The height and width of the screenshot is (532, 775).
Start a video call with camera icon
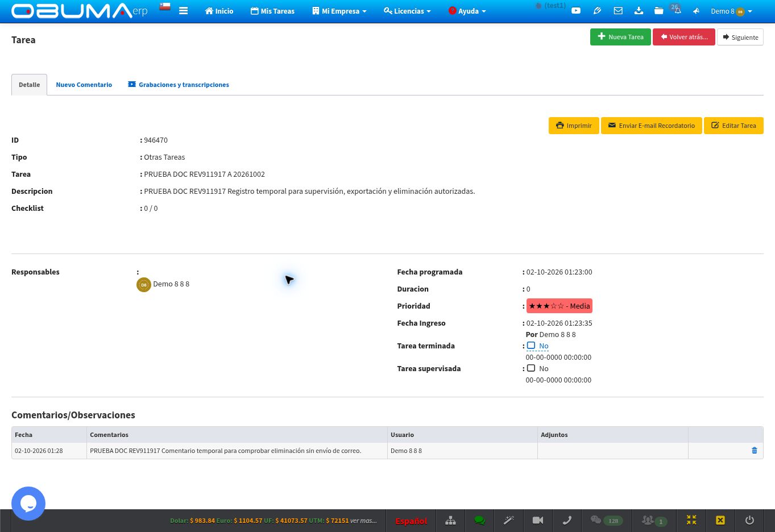click(x=538, y=520)
